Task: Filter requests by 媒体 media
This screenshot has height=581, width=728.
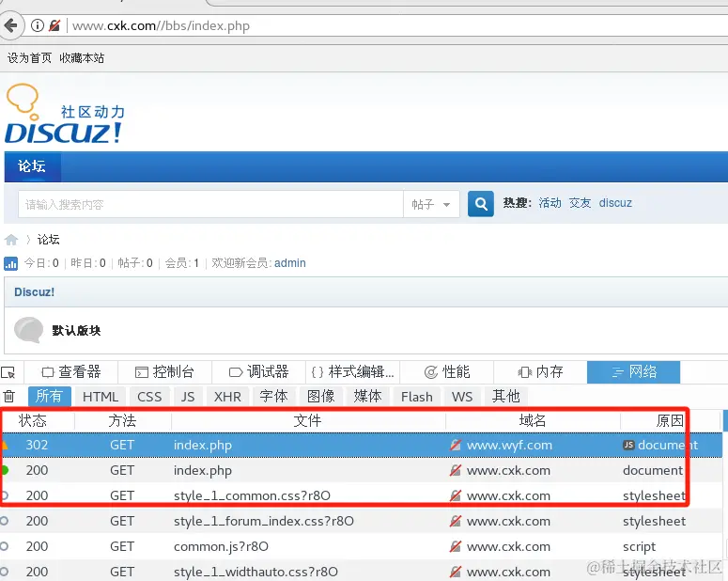Action: [x=367, y=397]
